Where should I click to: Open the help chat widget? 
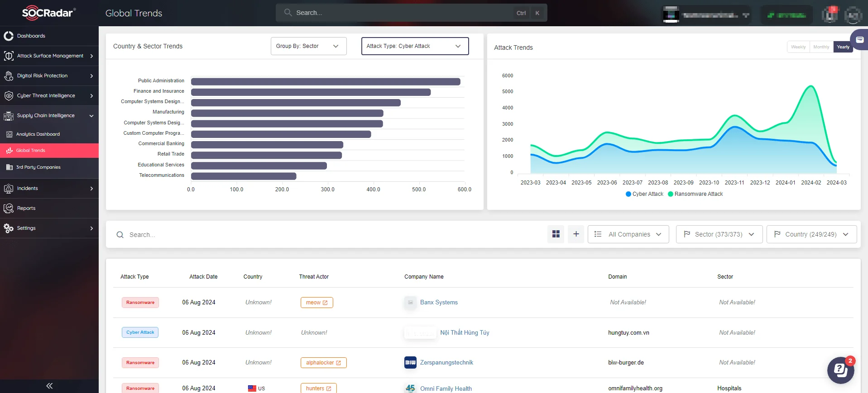[x=841, y=370]
